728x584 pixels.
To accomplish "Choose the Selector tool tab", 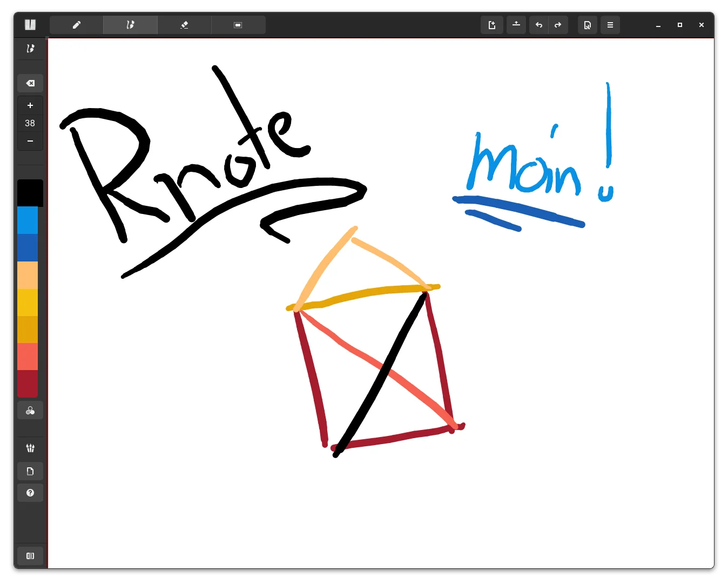I will [238, 25].
